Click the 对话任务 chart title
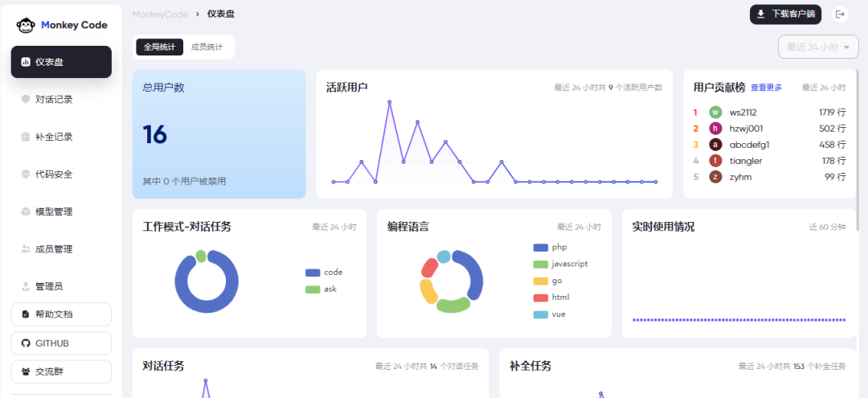Image resolution: width=868 pixels, height=398 pixels. coord(163,365)
